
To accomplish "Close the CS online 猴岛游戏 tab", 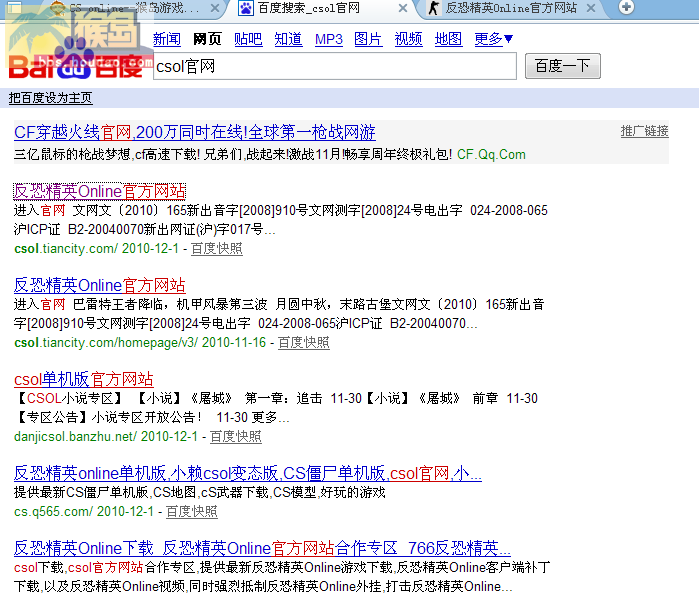I will (214, 8).
